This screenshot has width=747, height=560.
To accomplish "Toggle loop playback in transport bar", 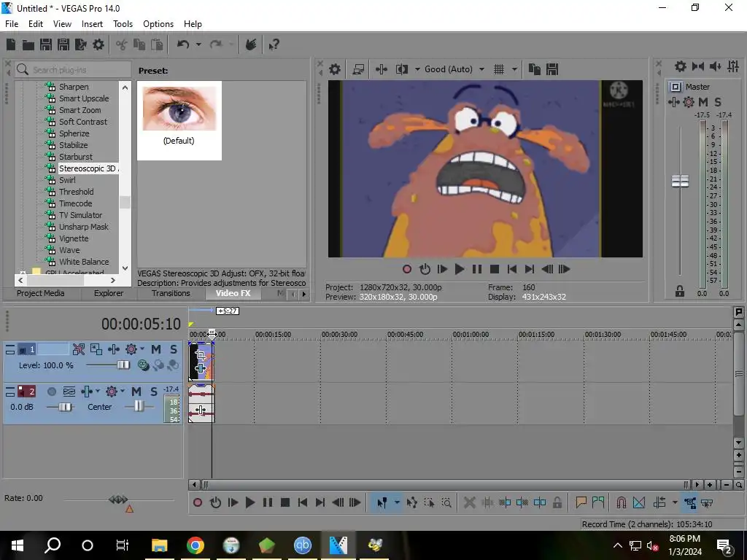I will [x=215, y=502].
